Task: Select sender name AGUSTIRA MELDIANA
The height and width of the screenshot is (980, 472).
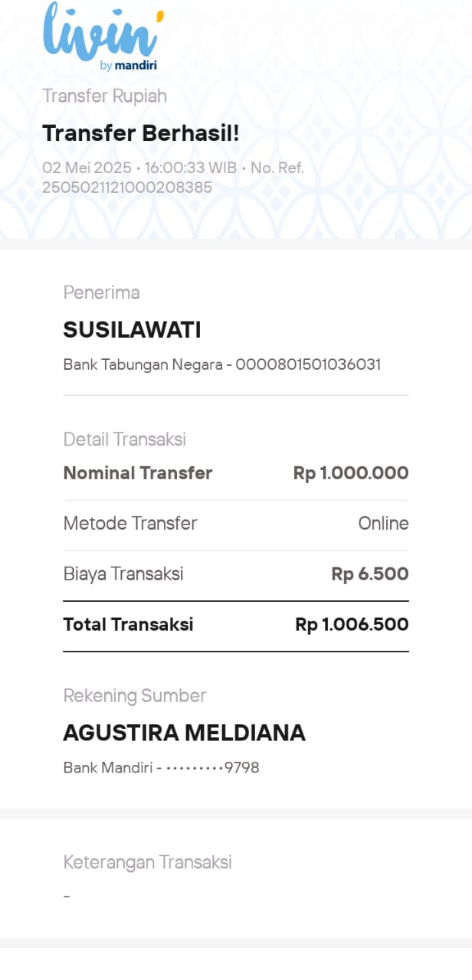Action: pyautogui.click(x=184, y=733)
